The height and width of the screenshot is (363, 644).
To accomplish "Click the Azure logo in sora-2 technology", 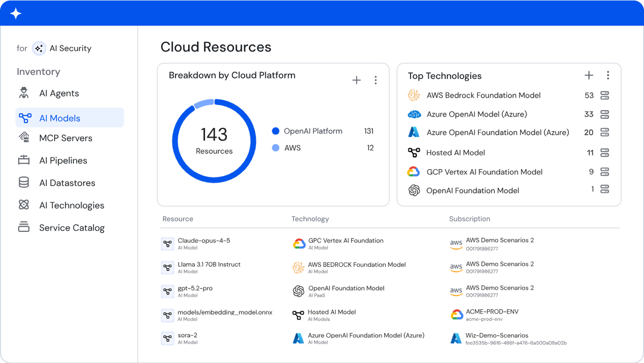I will tap(298, 338).
